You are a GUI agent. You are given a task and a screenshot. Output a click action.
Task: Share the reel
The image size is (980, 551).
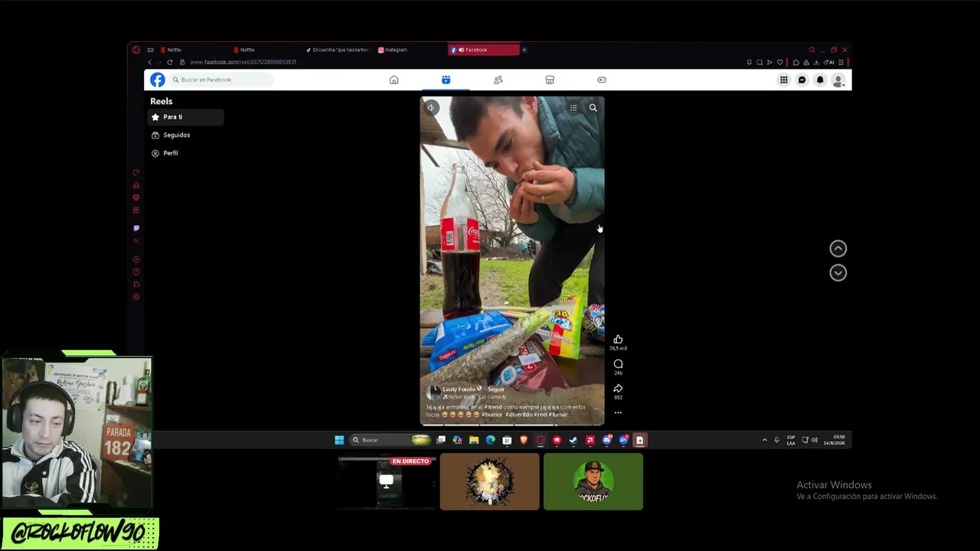618,388
